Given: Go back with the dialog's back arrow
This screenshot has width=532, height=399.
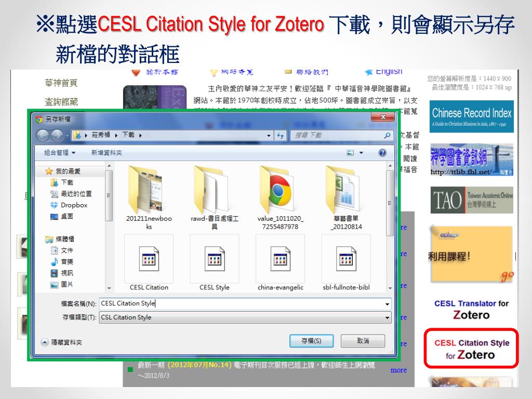Looking at the screenshot, I should (x=43, y=136).
